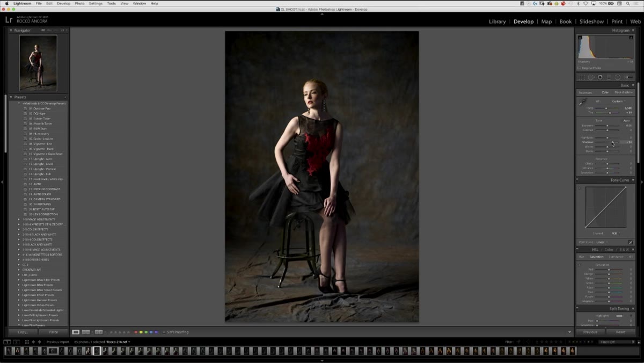
Task: Click the point curve edit icon
Action: [631, 242]
